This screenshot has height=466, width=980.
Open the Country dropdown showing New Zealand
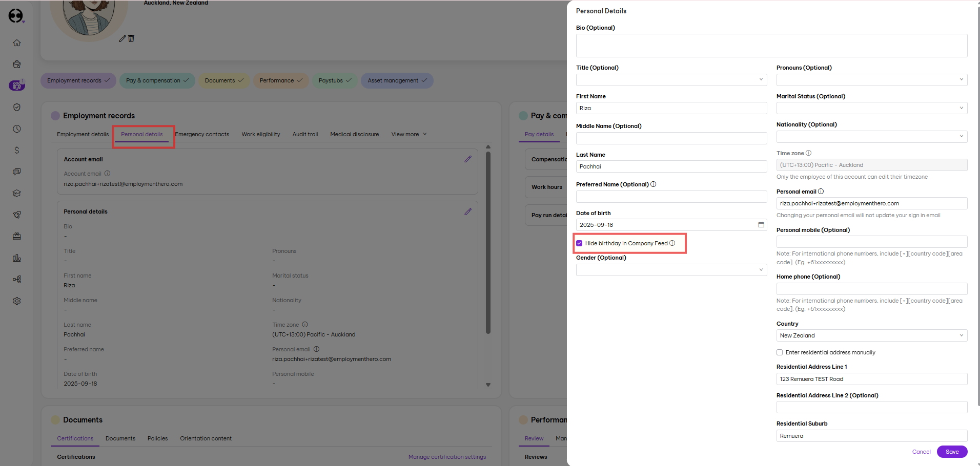click(x=871, y=335)
